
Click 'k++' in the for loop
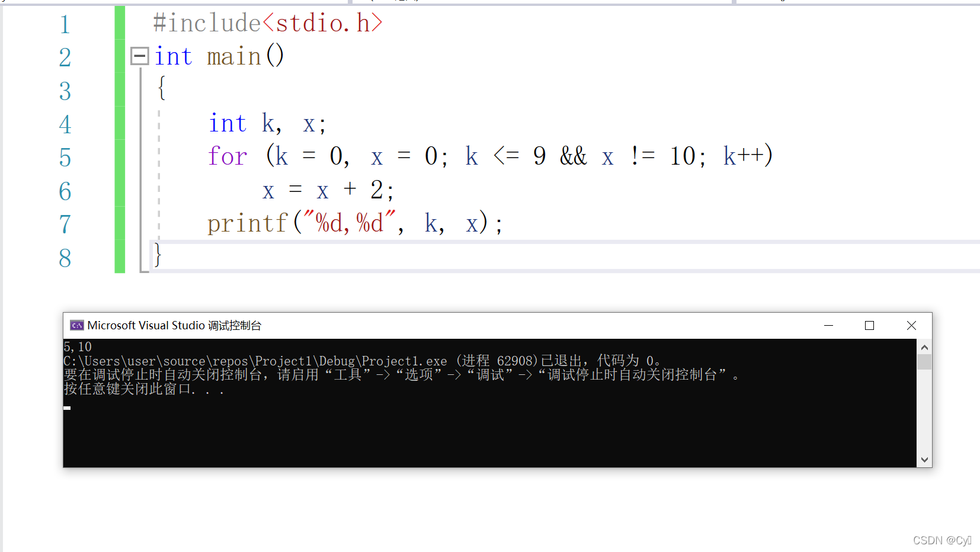(744, 156)
